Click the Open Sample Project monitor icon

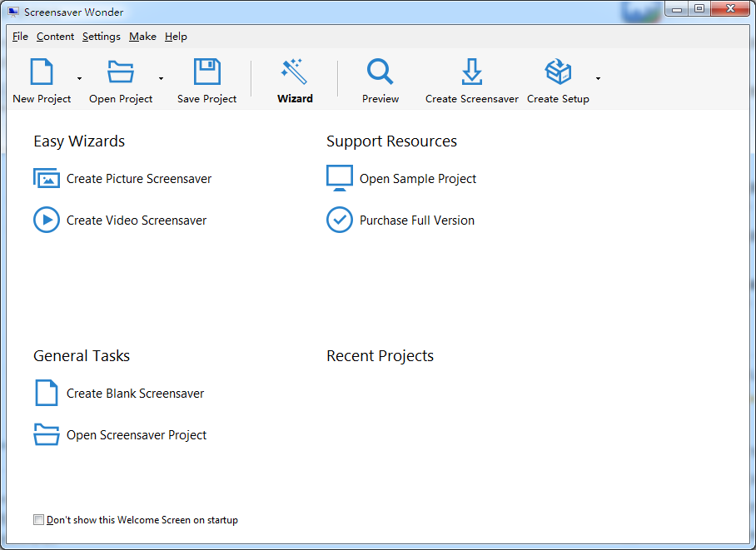[340, 178]
